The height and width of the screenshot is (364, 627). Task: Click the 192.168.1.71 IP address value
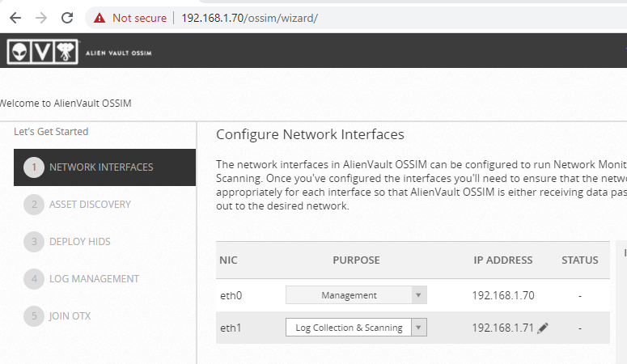(x=503, y=328)
